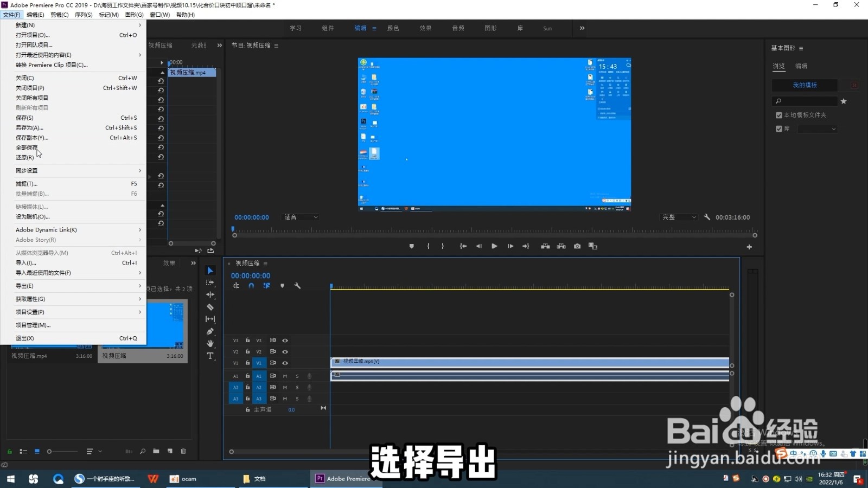Check the local templates folder checkbox
The height and width of the screenshot is (488, 868).
tap(779, 115)
